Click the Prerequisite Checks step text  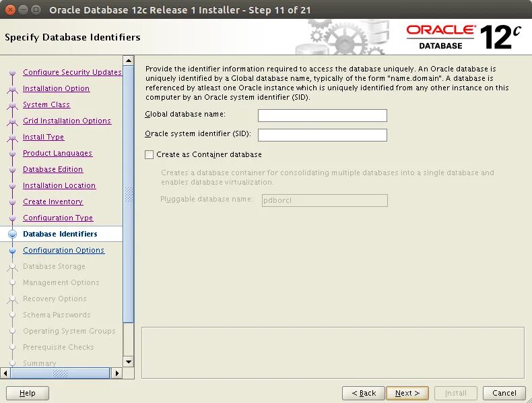[59, 347]
